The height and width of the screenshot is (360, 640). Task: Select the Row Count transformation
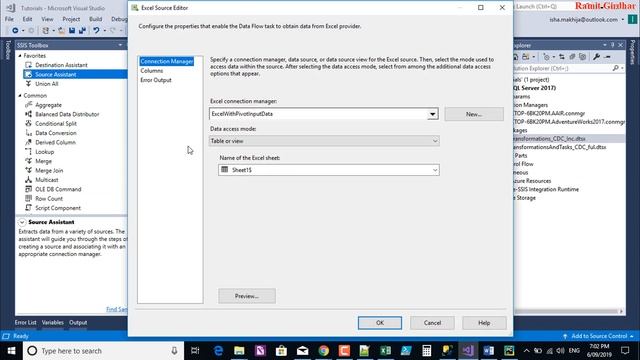(49, 199)
